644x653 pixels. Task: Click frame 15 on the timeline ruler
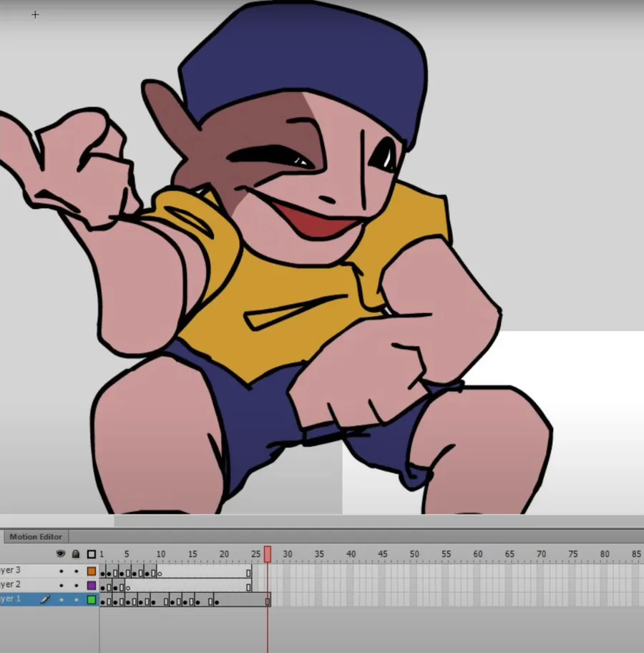click(192, 554)
